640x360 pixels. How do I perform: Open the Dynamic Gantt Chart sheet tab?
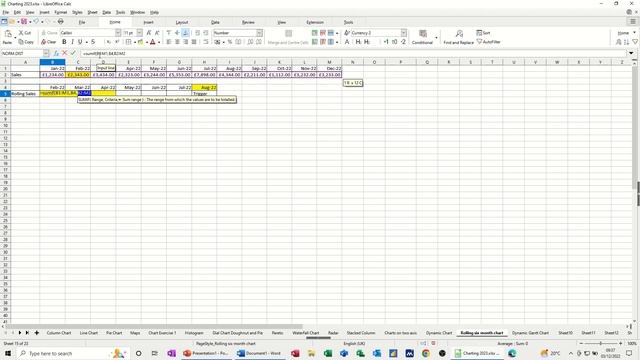(530, 333)
